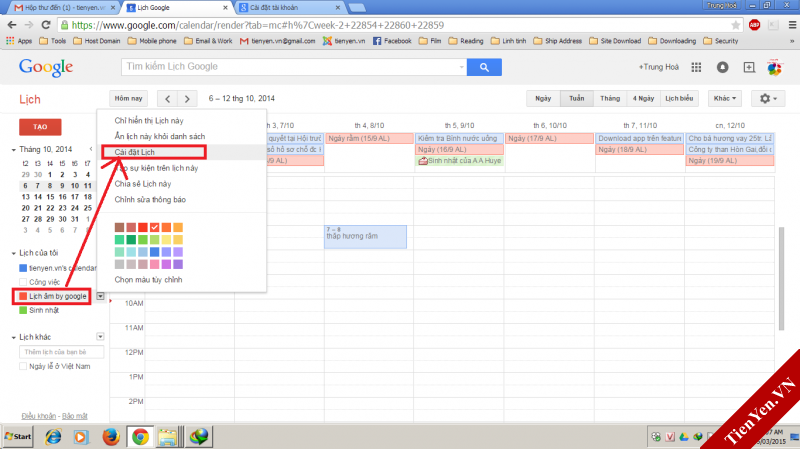Click Thêm lịch của bạn bè field
The height and width of the screenshot is (449, 800).
61,352
